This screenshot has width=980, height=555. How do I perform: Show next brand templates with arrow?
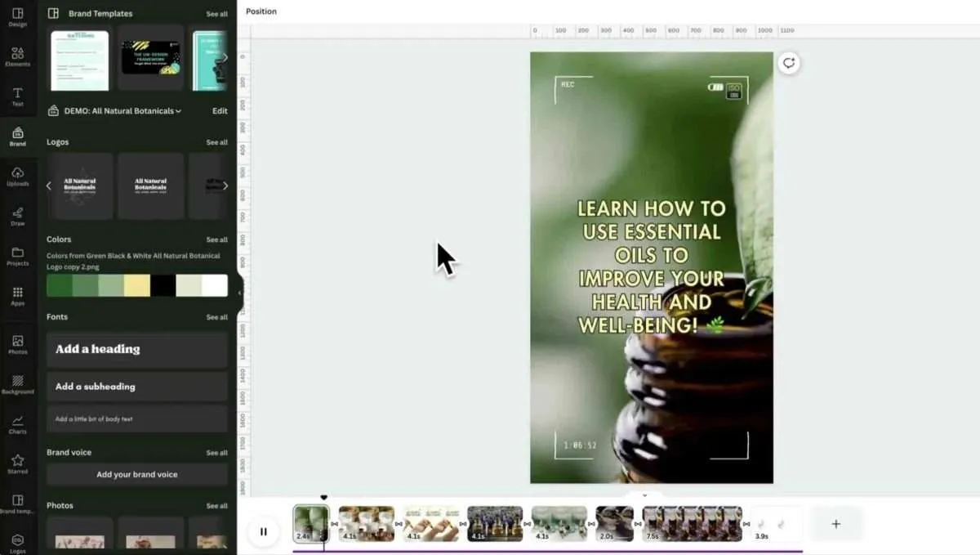pyautogui.click(x=225, y=57)
